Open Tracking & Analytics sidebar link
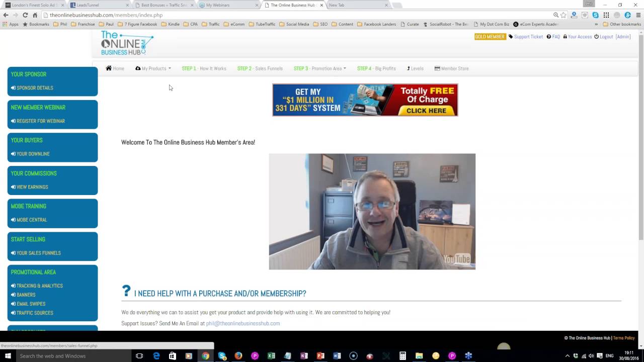 coord(37,286)
